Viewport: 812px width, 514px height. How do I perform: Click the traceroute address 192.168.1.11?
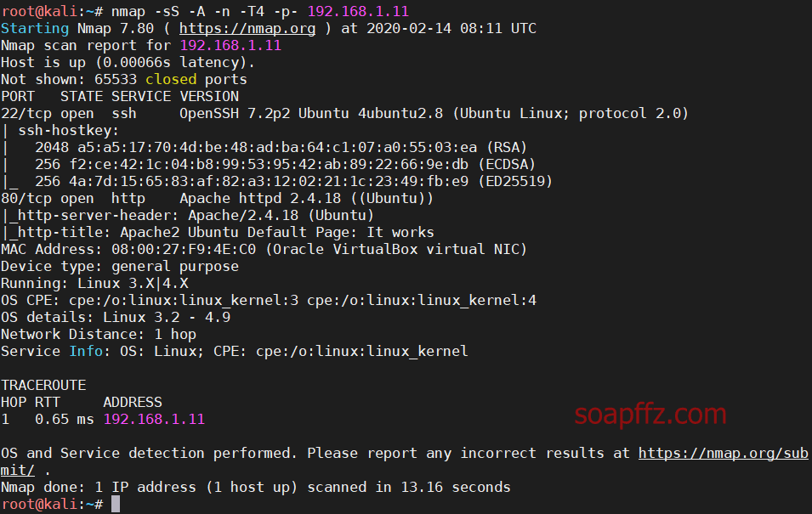(154, 420)
